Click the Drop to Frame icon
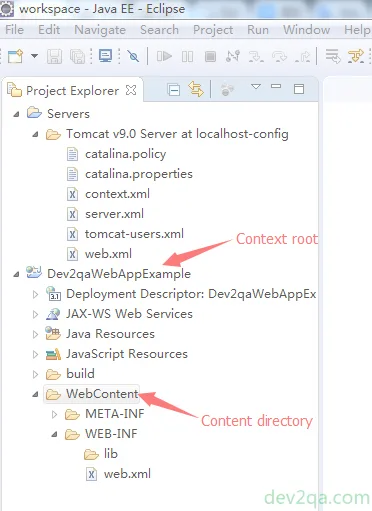372x511 pixels. click(332, 56)
